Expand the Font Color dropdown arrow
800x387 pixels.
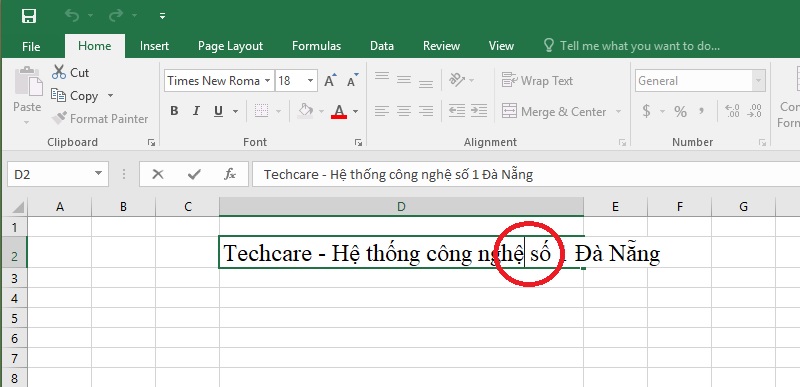[x=356, y=111]
